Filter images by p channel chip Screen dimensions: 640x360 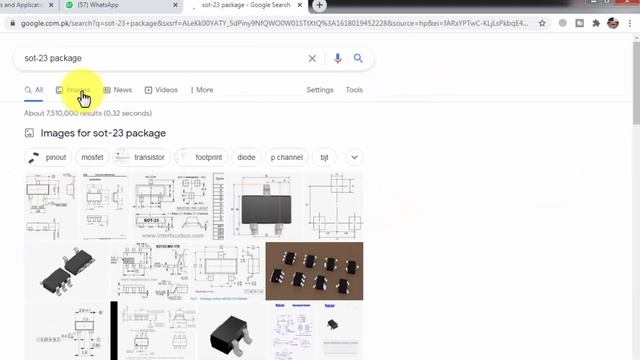point(287,157)
